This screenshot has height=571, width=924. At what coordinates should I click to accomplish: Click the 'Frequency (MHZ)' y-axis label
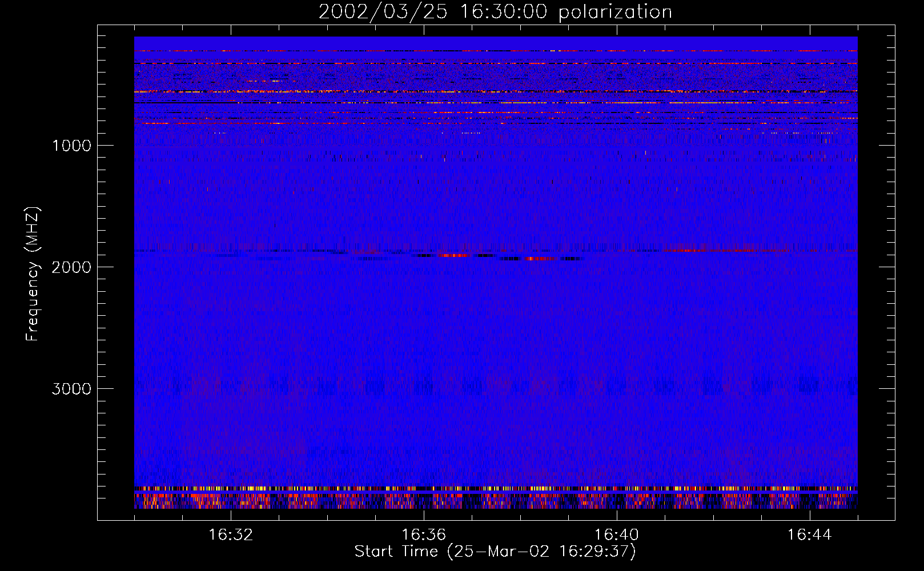[x=33, y=274]
